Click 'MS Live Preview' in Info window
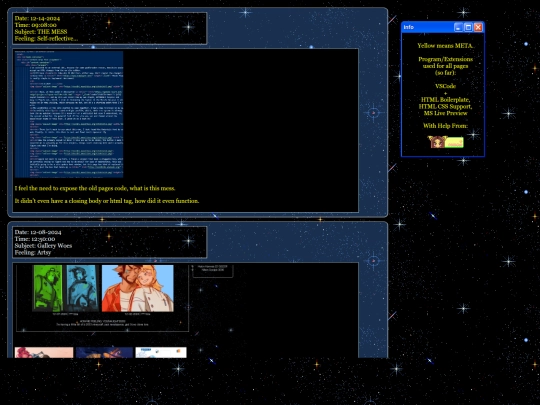The image size is (540, 405). [445, 113]
